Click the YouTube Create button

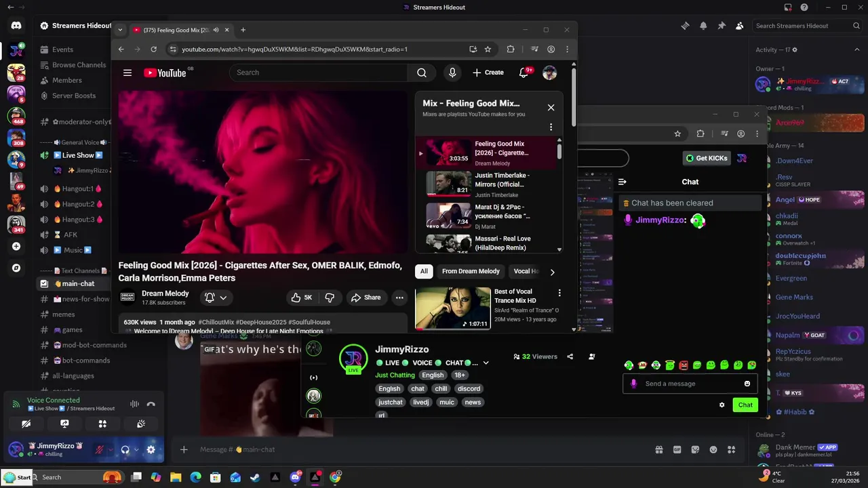[488, 73]
